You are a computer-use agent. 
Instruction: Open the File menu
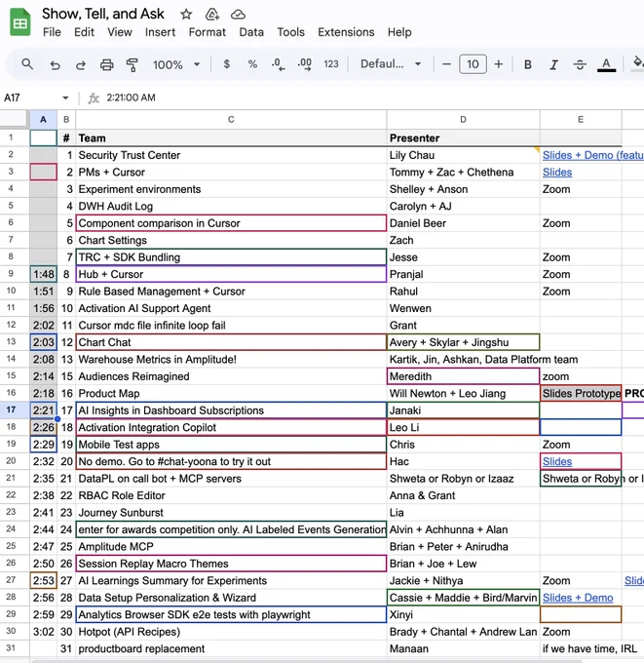tap(52, 32)
